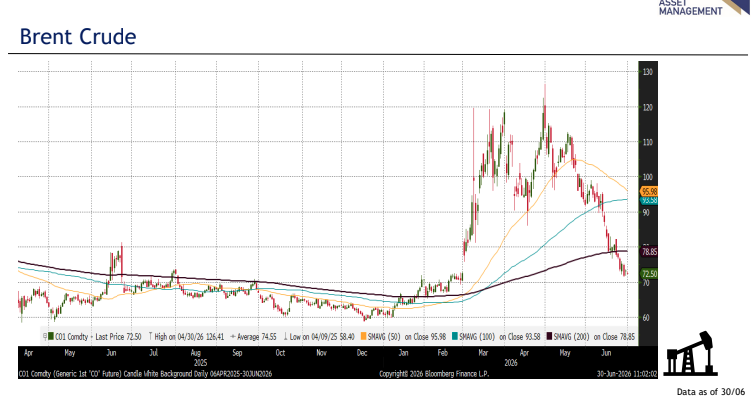The height and width of the screenshot is (402, 752).
Task: Select the 78.85 dark price tag
Action: [649, 251]
